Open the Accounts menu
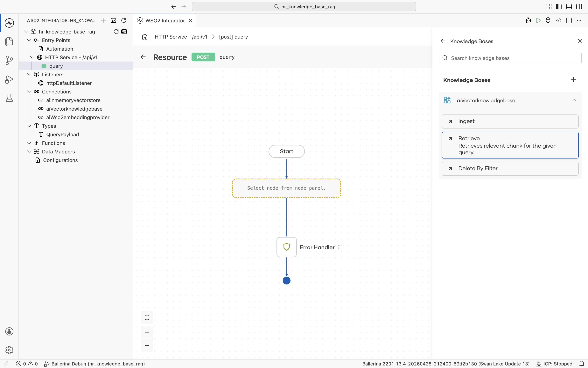588x368 pixels. pyautogui.click(x=9, y=331)
